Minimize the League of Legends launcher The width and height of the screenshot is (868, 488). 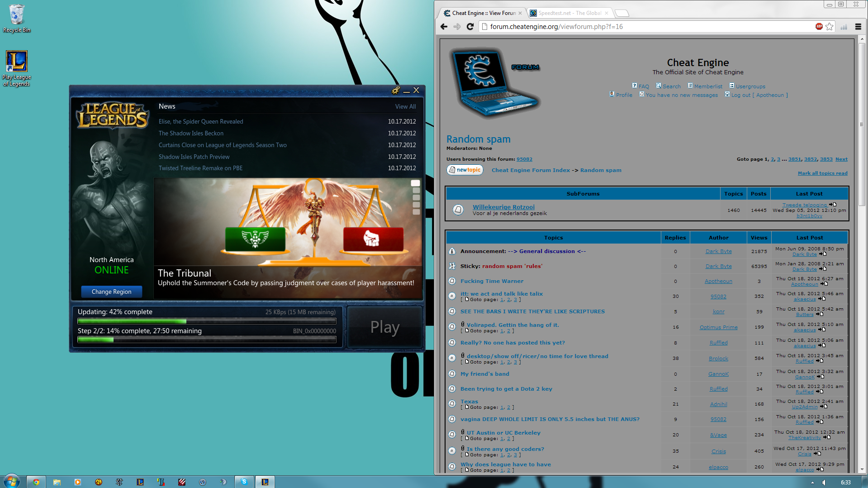(x=406, y=91)
